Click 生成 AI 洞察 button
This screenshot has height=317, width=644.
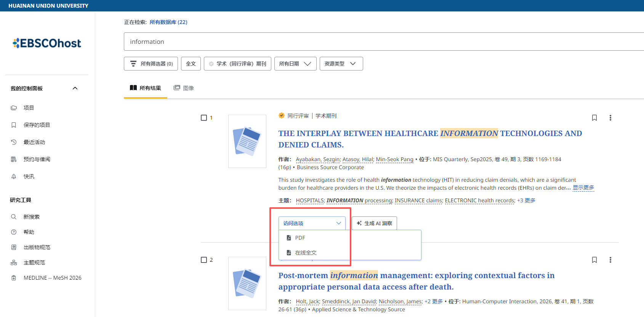pos(374,223)
